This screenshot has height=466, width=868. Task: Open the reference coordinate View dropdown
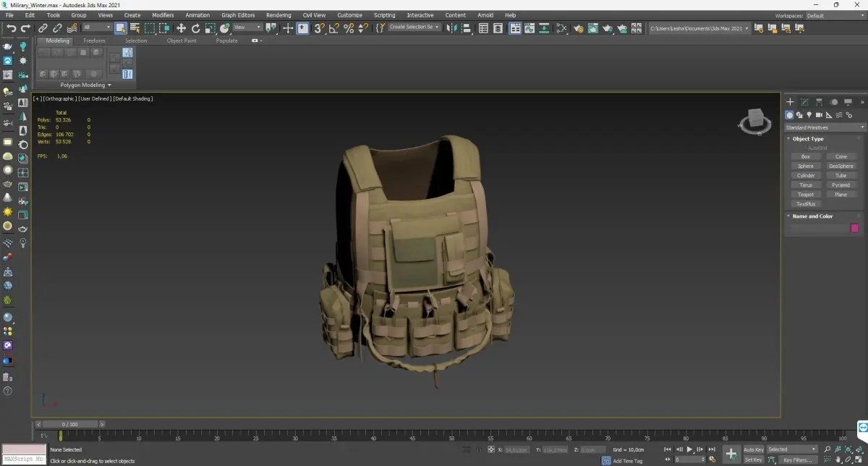[x=247, y=27]
